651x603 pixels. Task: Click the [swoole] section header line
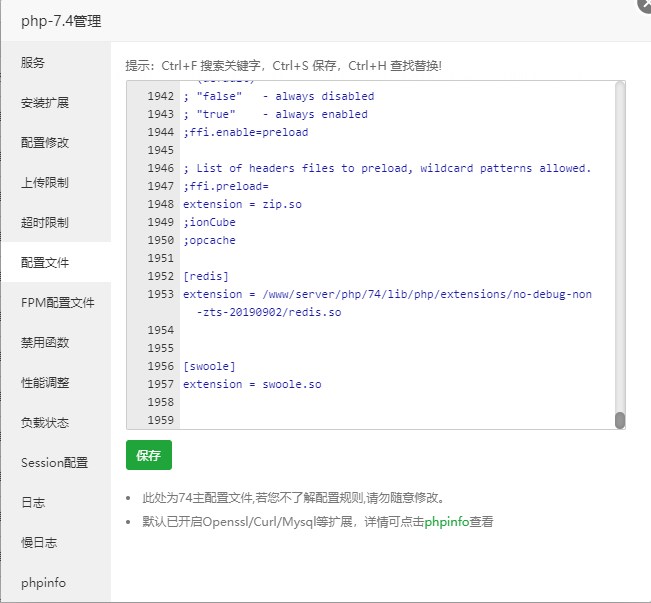click(209, 366)
